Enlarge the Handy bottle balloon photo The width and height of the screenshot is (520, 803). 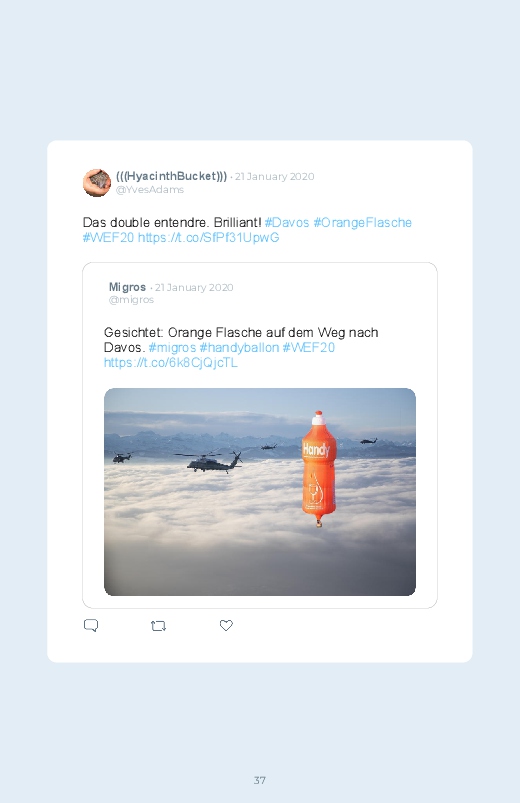pos(260,492)
